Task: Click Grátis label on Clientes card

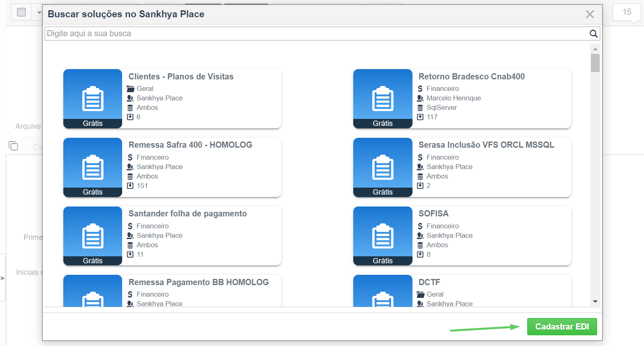Action: pos(93,123)
